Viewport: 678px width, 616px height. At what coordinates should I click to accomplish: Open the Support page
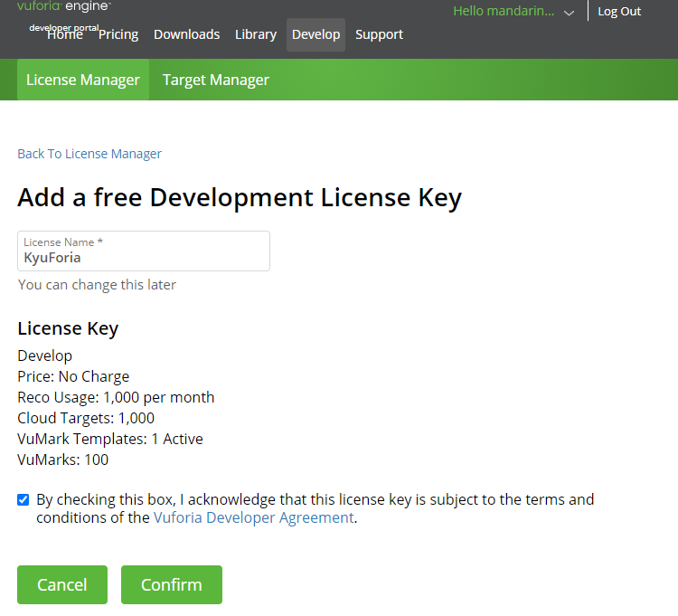(x=379, y=34)
